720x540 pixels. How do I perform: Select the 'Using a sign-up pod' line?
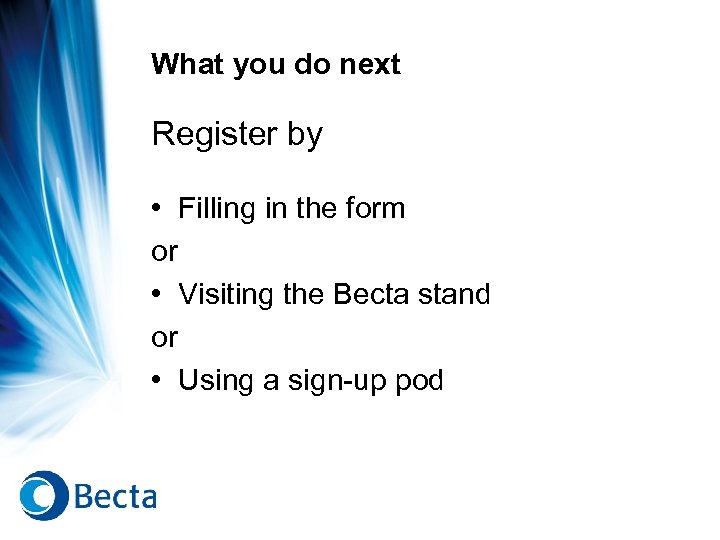click(310, 381)
